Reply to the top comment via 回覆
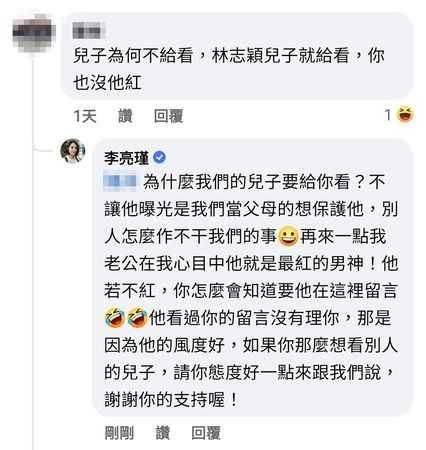 pyautogui.click(x=168, y=116)
